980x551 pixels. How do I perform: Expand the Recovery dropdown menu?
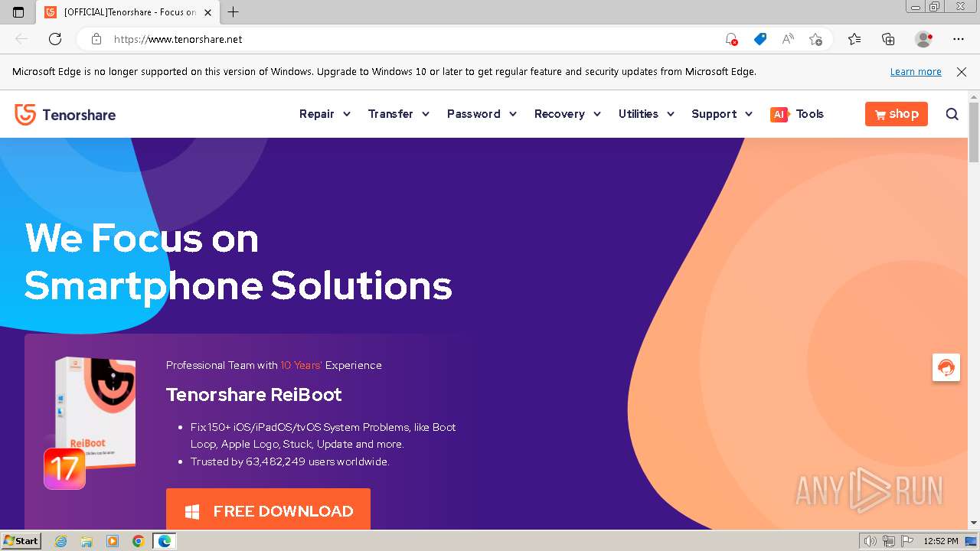click(x=567, y=114)
